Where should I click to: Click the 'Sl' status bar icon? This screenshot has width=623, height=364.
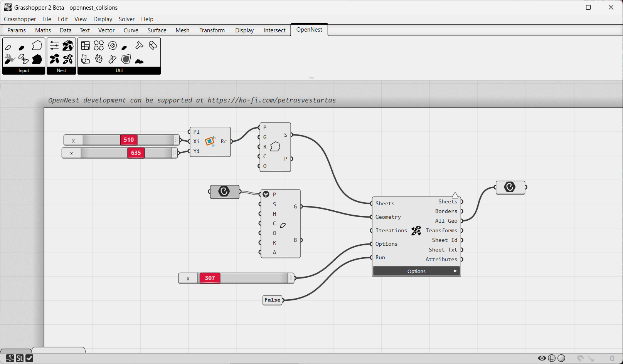click(x=20, y=358)
